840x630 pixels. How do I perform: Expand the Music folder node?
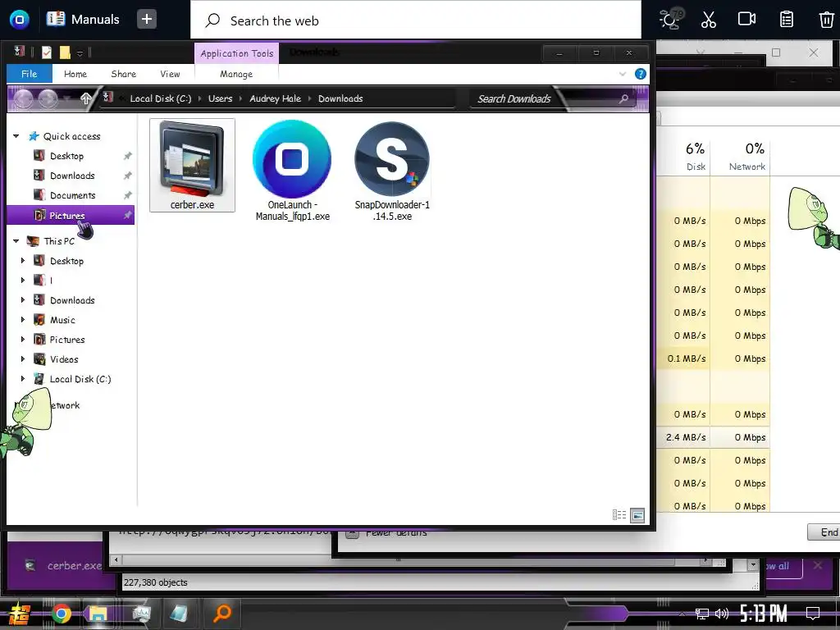coord(22,320)
